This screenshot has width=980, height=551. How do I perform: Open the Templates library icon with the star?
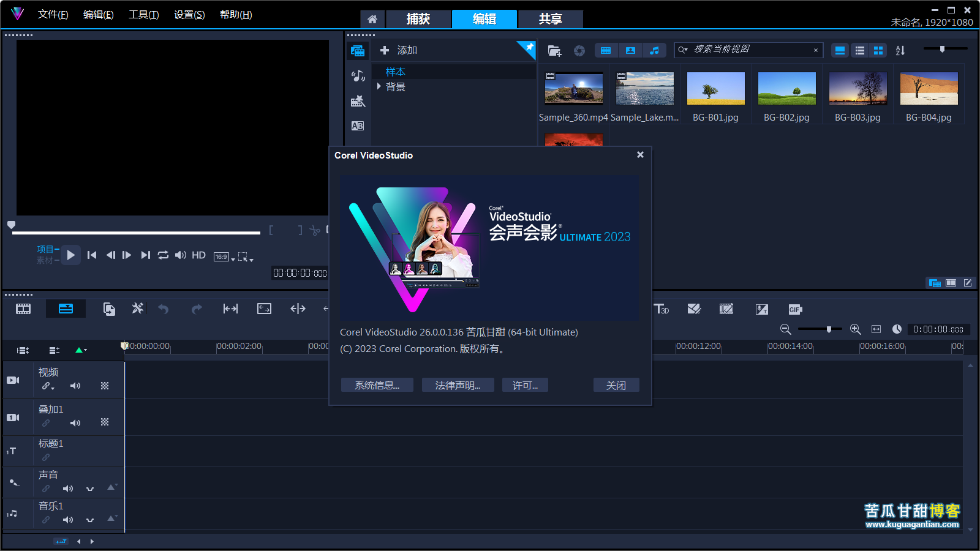point(358,101)
